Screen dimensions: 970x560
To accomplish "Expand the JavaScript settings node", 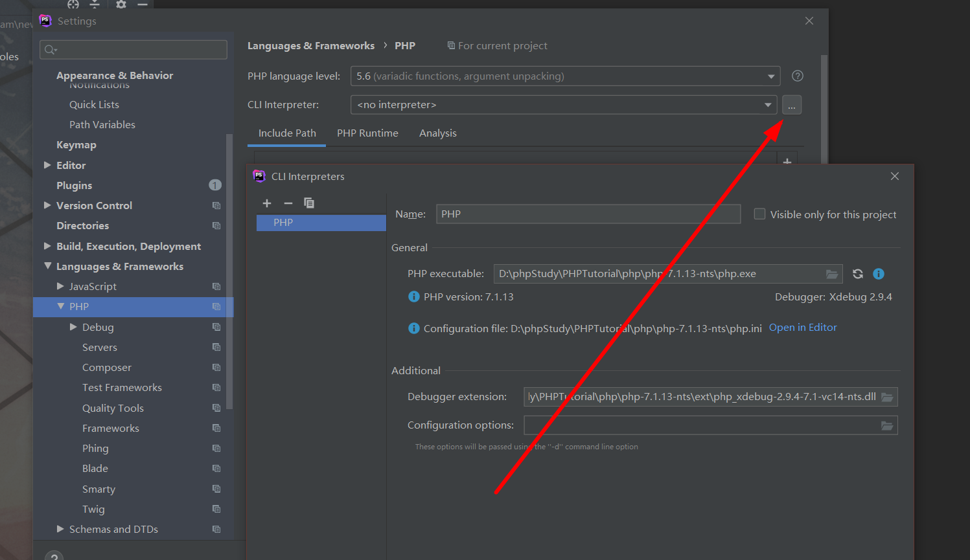I will [x=60, y=286].
